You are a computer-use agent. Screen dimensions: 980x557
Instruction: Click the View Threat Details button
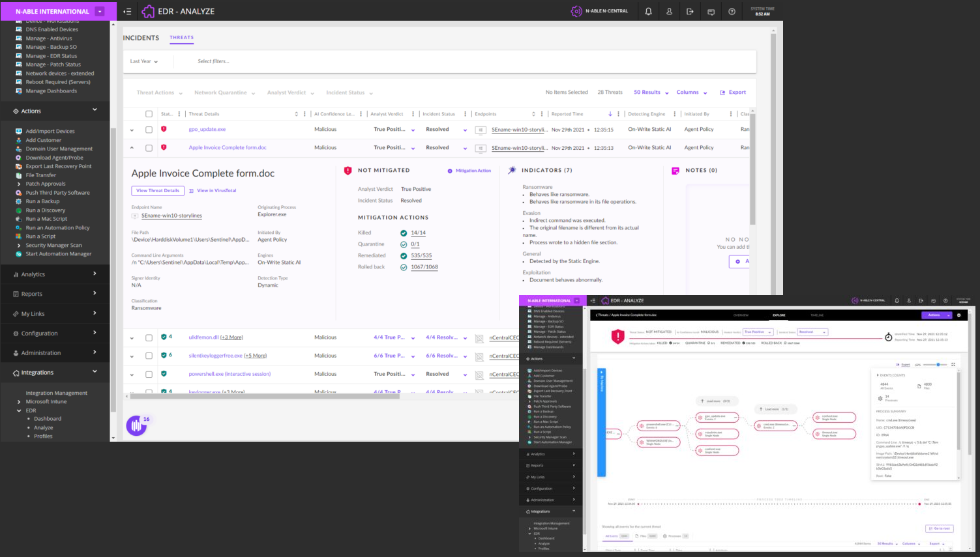(158, 191)
